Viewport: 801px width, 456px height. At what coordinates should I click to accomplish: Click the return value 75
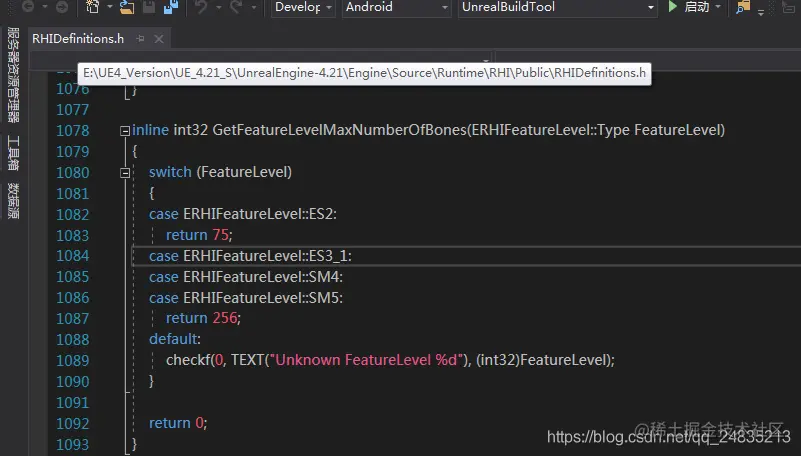pos(220,235)
